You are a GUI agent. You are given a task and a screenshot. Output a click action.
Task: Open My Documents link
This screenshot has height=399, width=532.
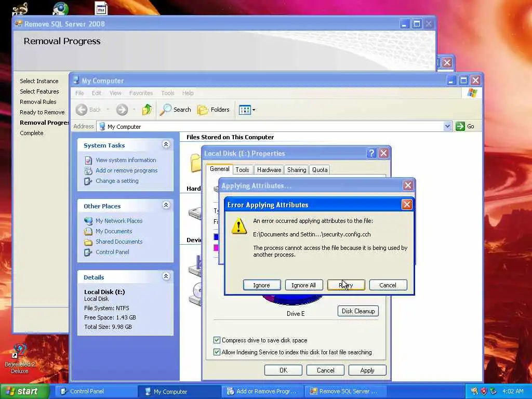pos(114,231)
